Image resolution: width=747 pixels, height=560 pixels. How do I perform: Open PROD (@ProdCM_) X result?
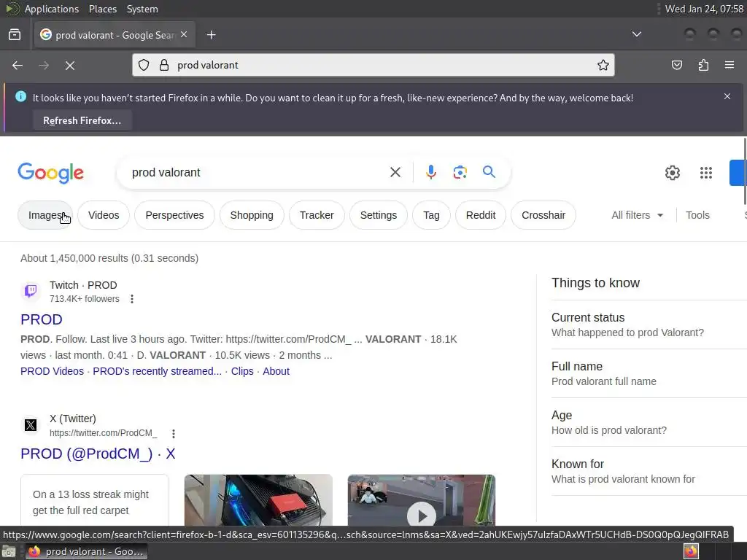tap(98, 454)
